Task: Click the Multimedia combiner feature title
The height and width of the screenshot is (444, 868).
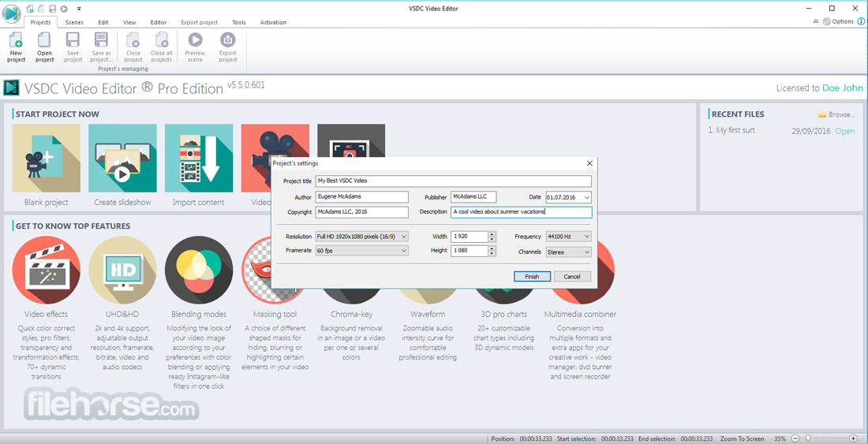Action: point(580,314)
